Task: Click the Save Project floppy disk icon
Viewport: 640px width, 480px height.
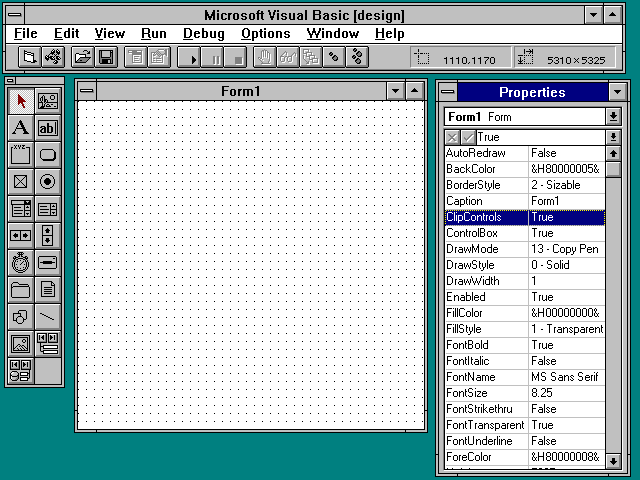Action: click(x=105, y=57)
